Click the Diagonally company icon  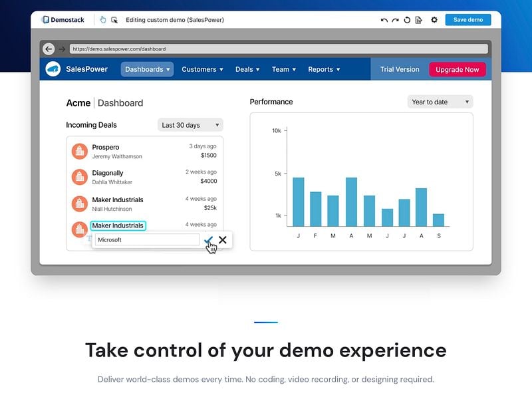tap(80, 177)
